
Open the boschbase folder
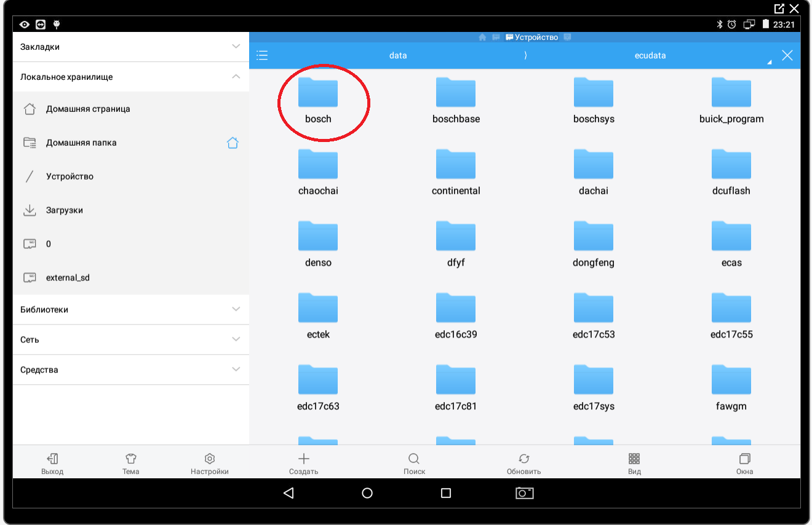[x=456, y=101]
